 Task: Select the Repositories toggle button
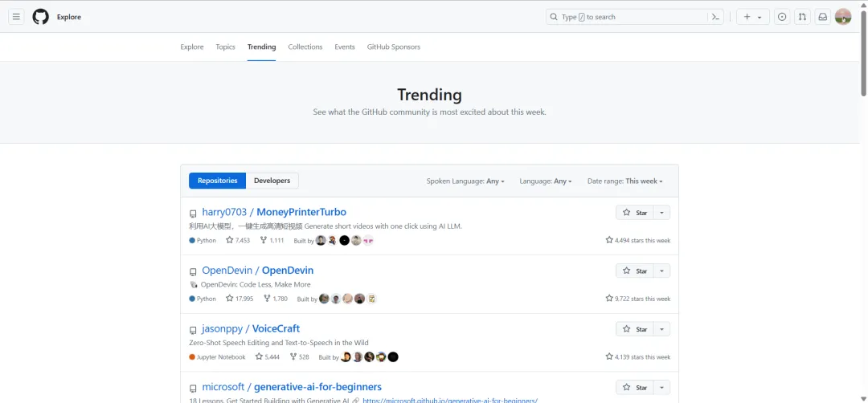click(x=218, y=181)
